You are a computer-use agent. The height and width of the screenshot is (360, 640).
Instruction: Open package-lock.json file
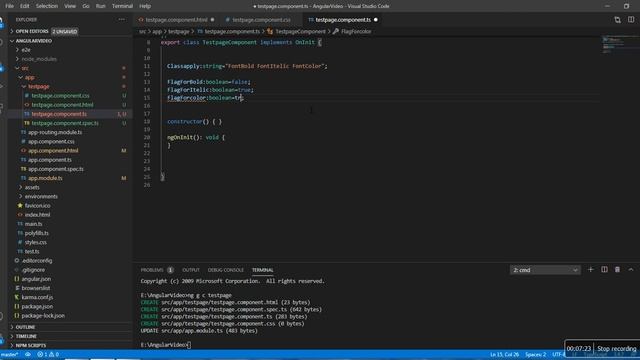pyautogui.click(x=43, y=316)
